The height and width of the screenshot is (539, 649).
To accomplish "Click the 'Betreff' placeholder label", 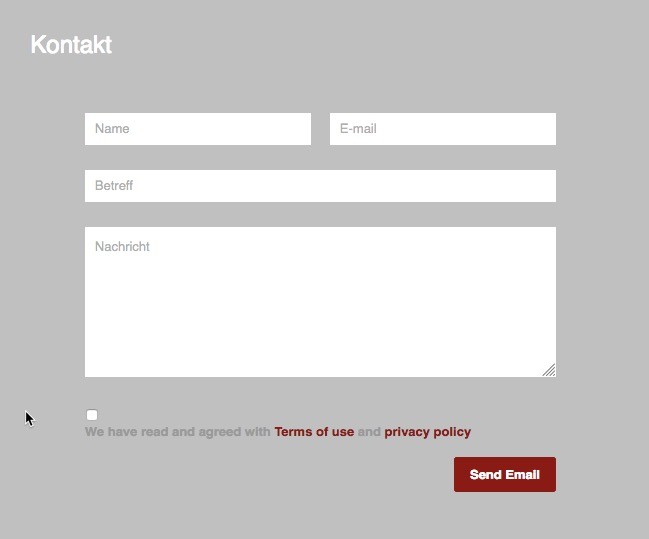I will pos(114,186).
